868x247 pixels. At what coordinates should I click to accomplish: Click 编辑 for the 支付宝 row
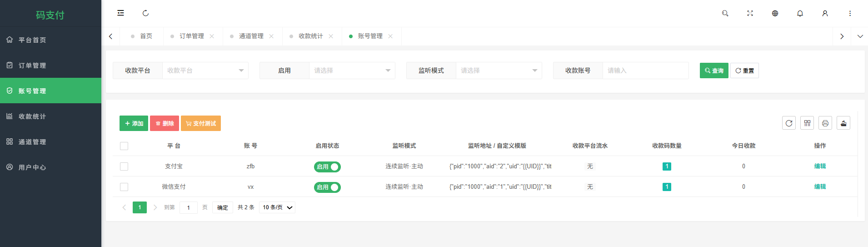coord(820,166)
